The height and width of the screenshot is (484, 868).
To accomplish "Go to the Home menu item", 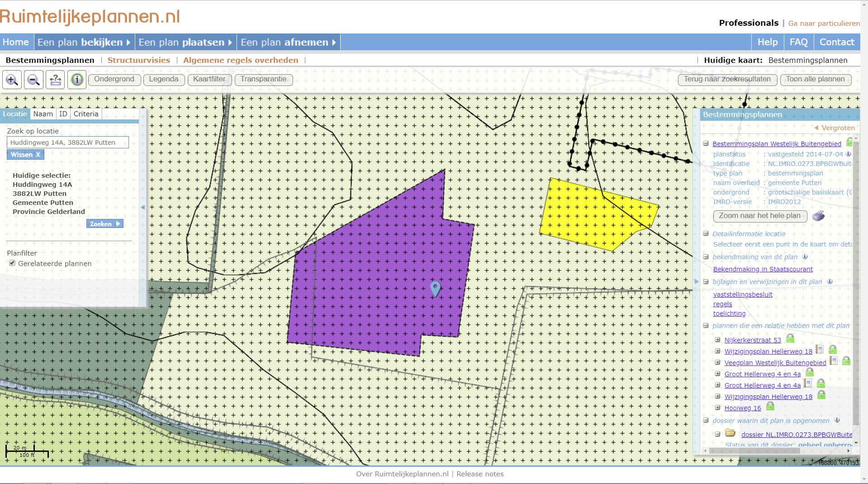I will 16,42.
